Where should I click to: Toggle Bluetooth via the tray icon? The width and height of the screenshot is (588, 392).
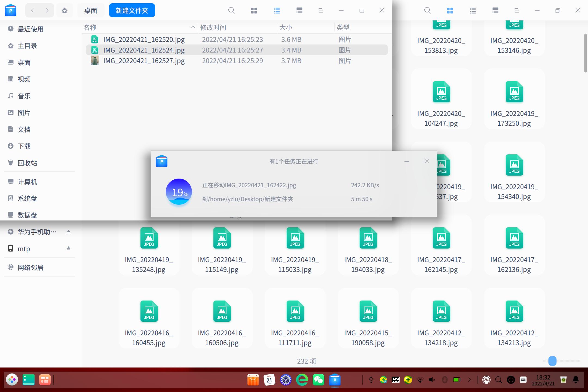[444, 379]
